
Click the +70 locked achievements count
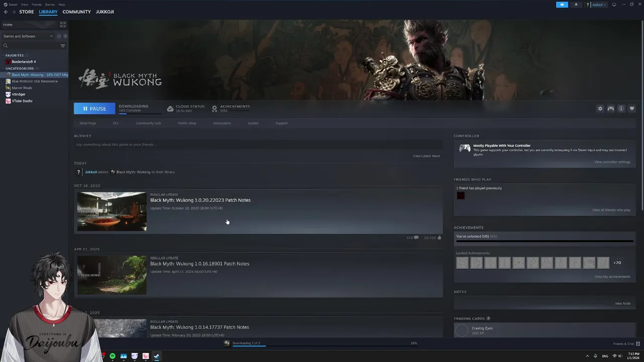tap(617, 262)
